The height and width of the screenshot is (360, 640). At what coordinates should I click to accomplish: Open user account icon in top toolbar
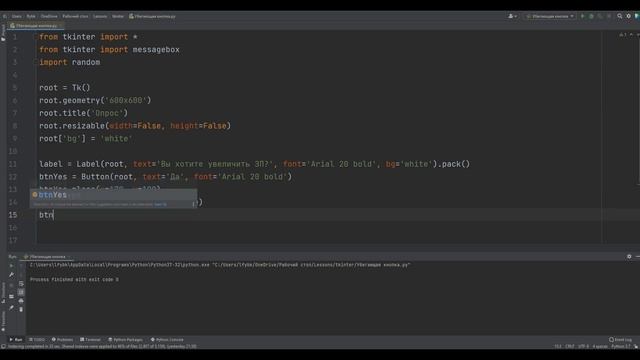512,16
